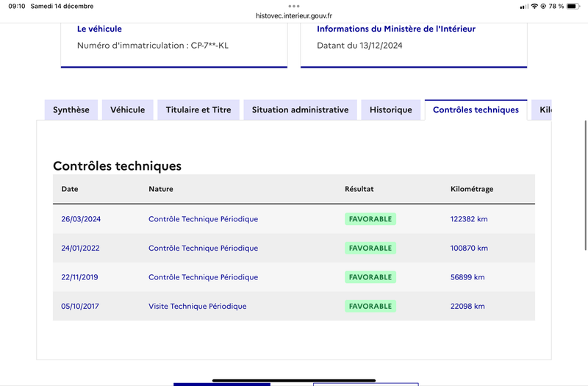Click the 100870 km mileage value
The height and width of the screenshot is (386, 588).
tap(469, 248)
